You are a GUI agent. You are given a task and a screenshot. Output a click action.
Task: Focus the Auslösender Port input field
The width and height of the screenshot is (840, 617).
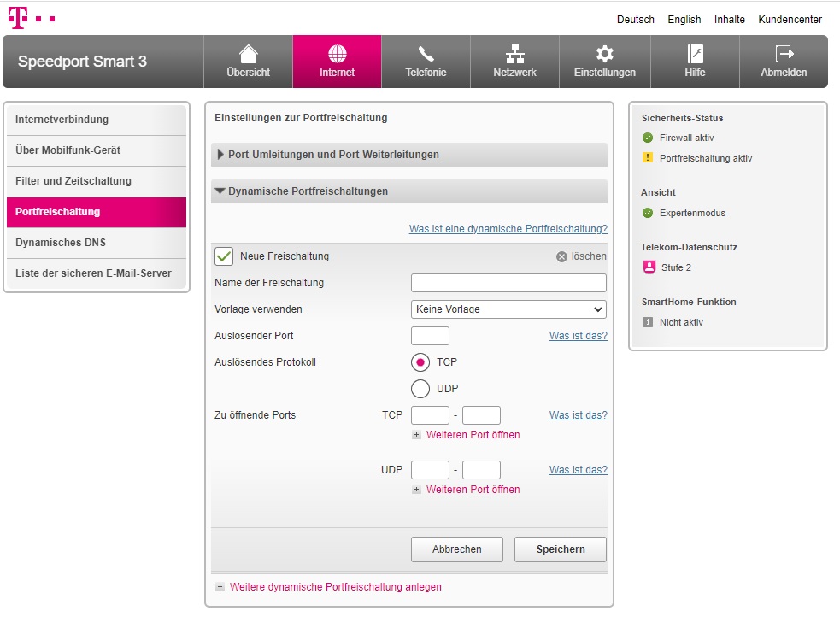430,336
